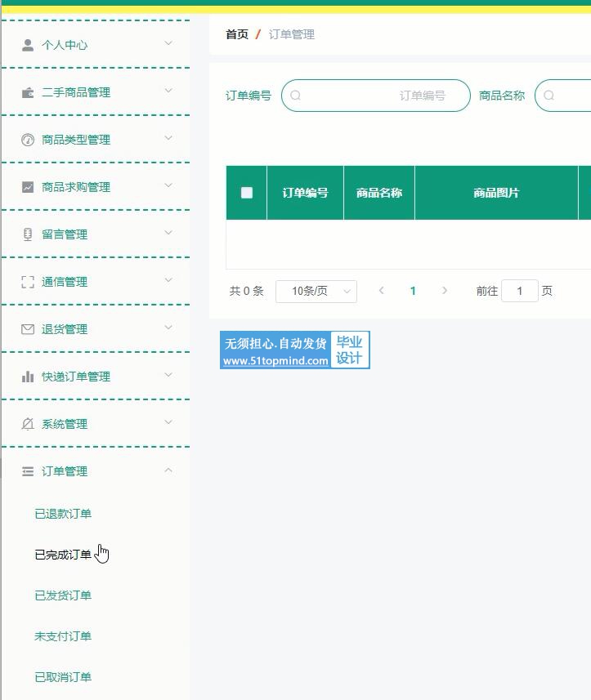
Task: Open the 已退款订单 submenu item
Action: pyautogui.click(x=63, y=514)
